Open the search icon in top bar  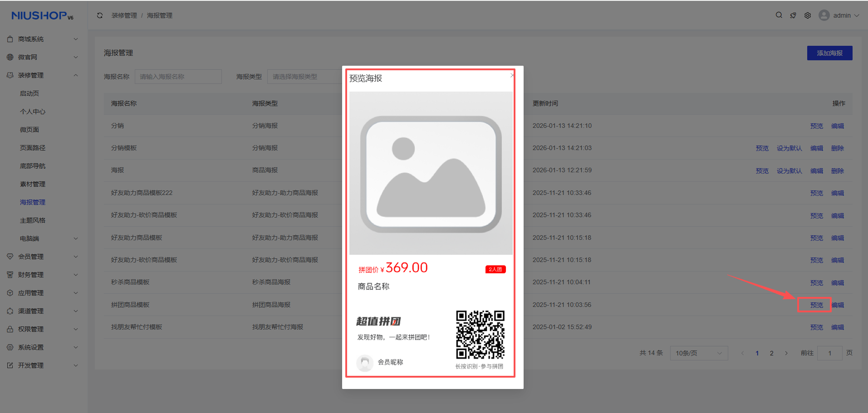[779, 15]
